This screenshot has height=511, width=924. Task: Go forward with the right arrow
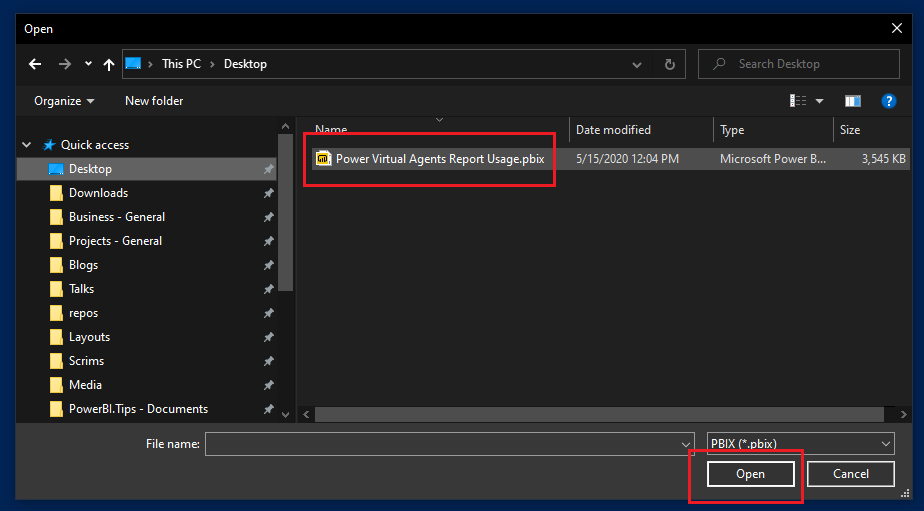tap(64, 64)
